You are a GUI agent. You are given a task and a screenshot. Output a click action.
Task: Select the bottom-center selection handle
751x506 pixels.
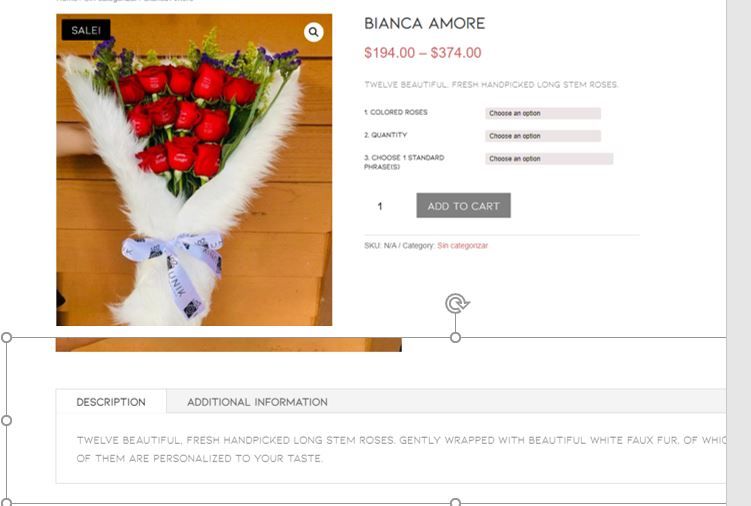click(455, 502)
